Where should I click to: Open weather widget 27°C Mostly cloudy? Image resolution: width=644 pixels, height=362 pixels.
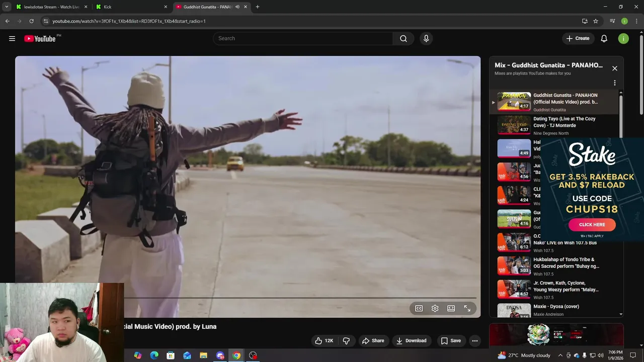(x=524, y=355)
